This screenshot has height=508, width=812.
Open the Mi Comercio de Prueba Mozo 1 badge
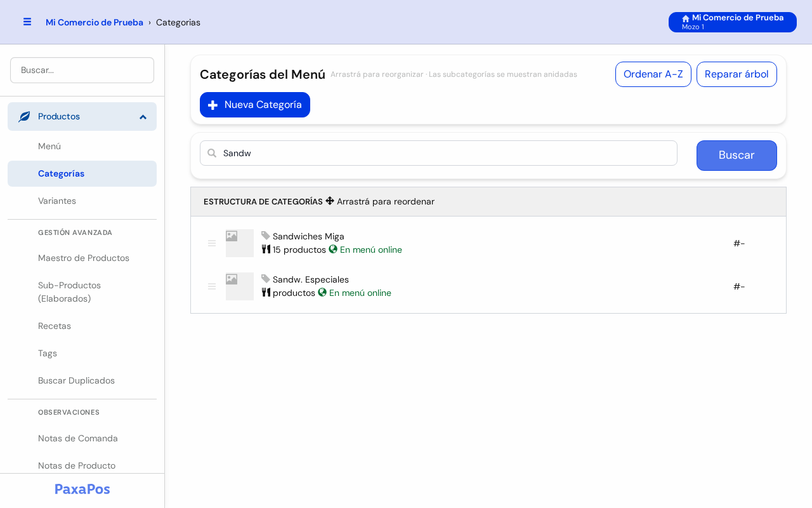click(733, 22)
